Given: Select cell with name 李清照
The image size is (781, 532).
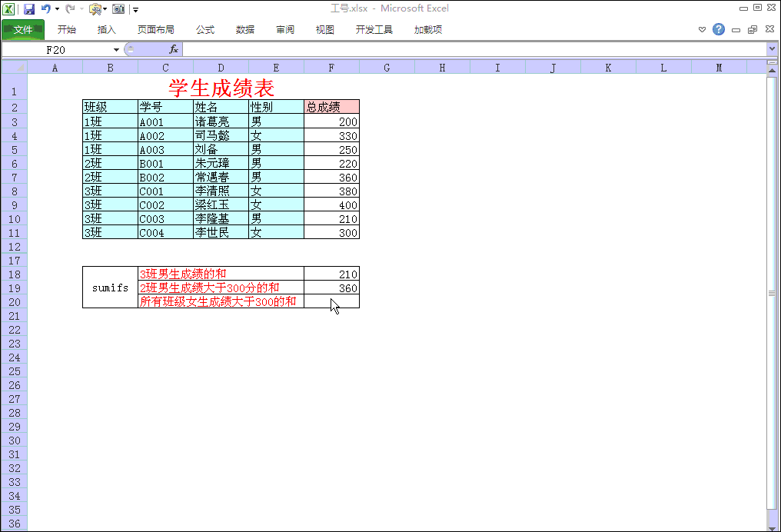Looking at the screenshot, I should point(221,191).
